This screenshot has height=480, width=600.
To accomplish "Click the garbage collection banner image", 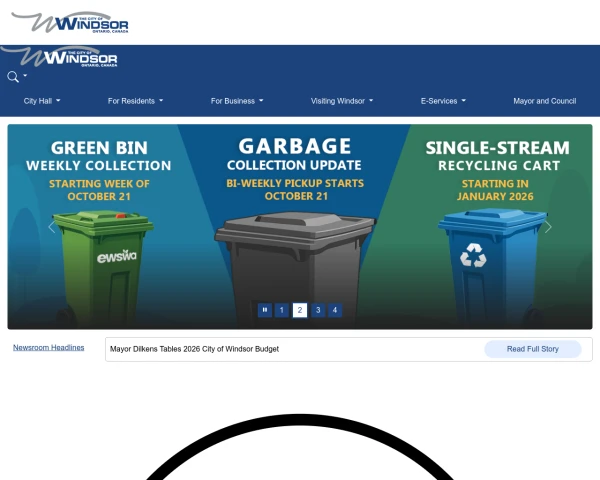I will 300,227.
